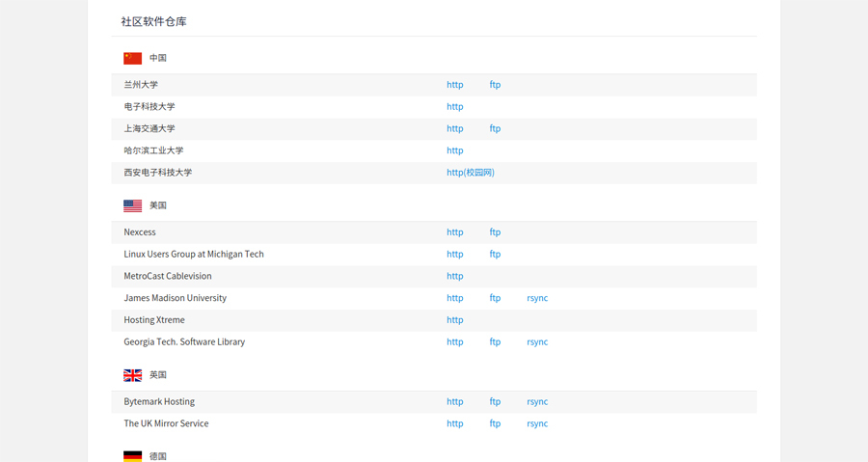Open http link for Georgia Tech. Software Library
The image size is (868, 462).
[455, 342]
